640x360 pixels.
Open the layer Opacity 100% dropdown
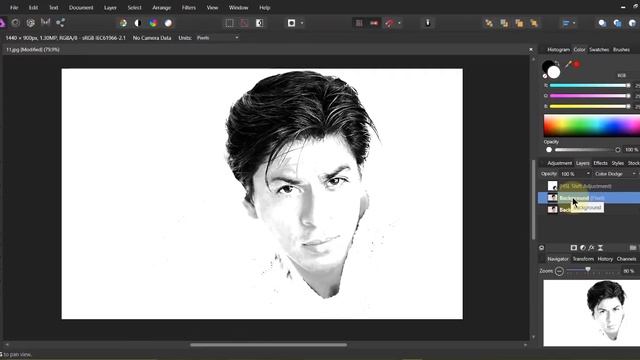(x=575, y=174)
